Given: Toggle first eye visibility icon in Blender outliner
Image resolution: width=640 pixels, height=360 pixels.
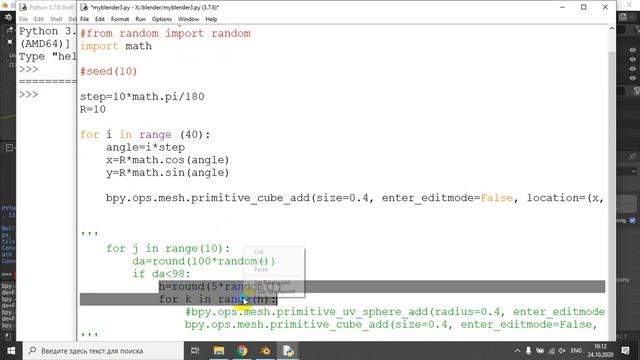Looking at the screenshot, I should click(633, 50).
